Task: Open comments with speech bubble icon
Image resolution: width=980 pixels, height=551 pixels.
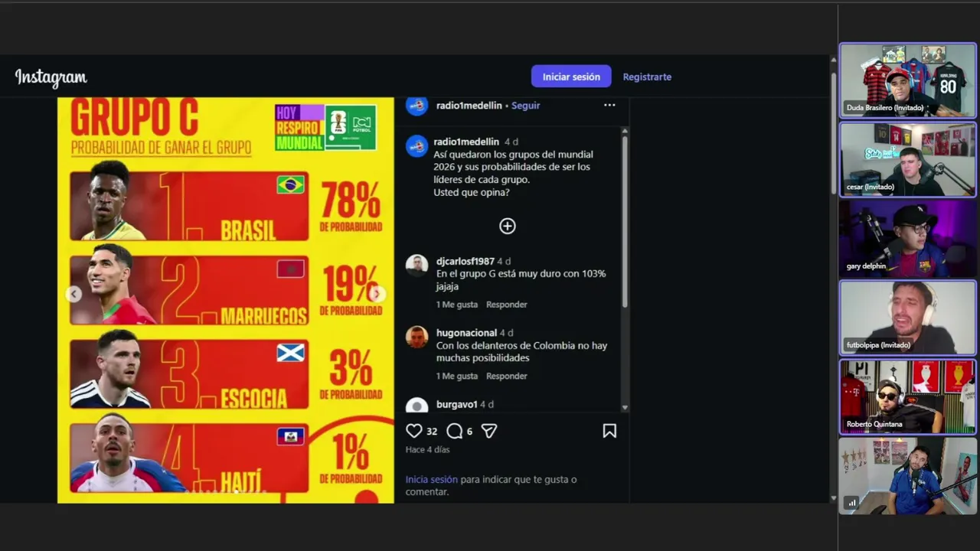Action: tap(454, 431)
